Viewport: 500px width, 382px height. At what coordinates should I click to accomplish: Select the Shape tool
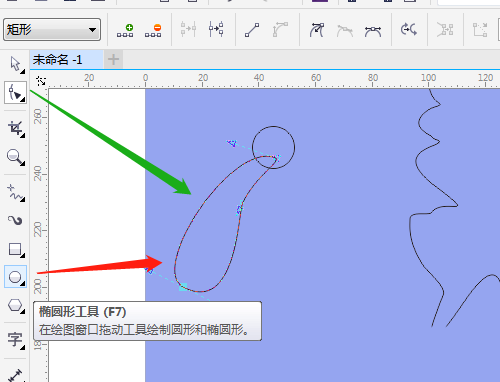15,93
